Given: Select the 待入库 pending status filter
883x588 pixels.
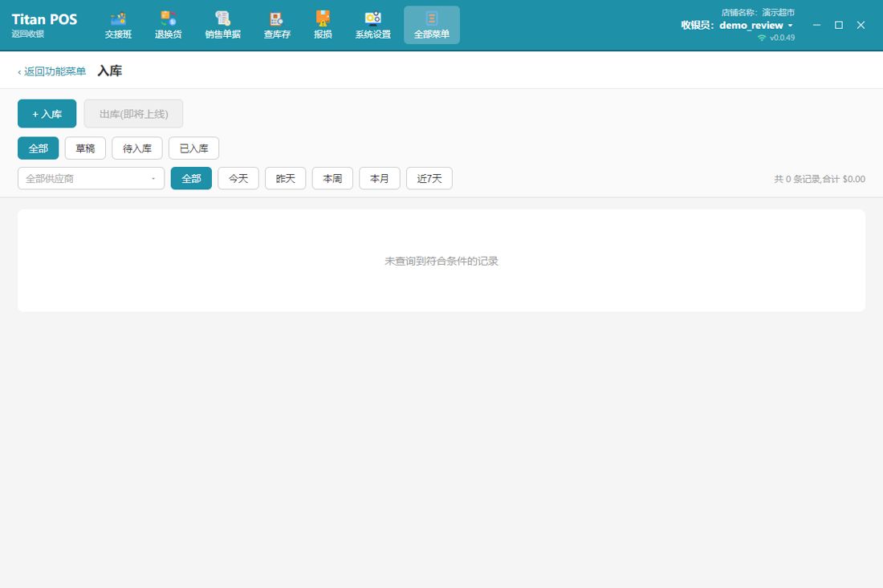Looking at the screenshot, I should coord(136,148).
